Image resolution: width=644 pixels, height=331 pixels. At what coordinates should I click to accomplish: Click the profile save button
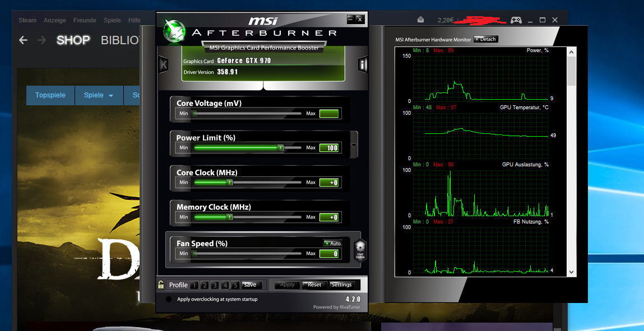250,285
